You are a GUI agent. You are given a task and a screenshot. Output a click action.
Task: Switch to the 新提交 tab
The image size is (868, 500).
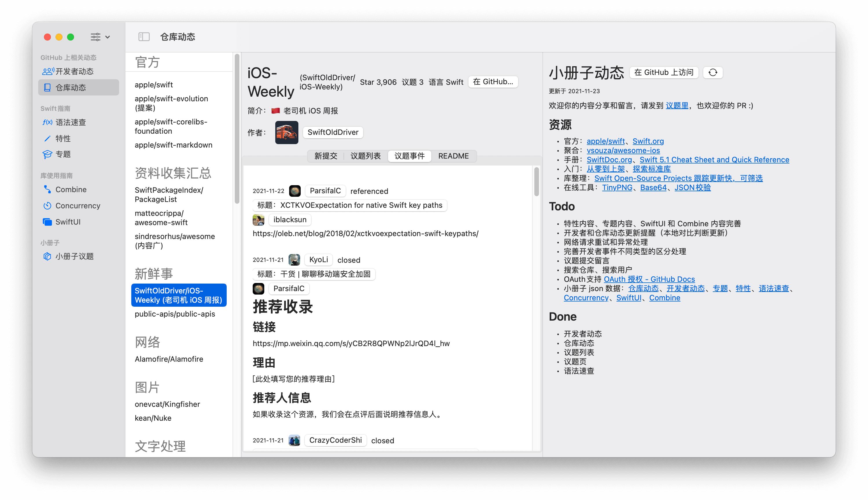click(x=326, y=156)
